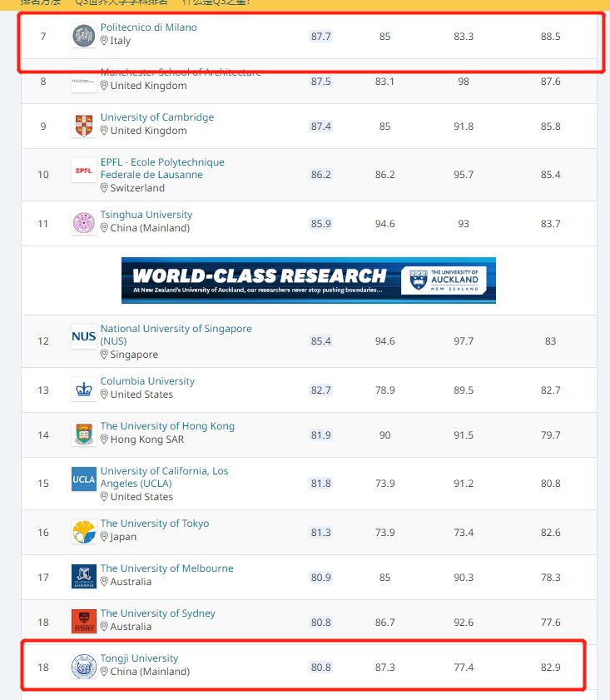Select Columbia overall score 82.7 highlighted cell
Image resolution: width=610 pixels, height=700 pixels.
(321, 390)
